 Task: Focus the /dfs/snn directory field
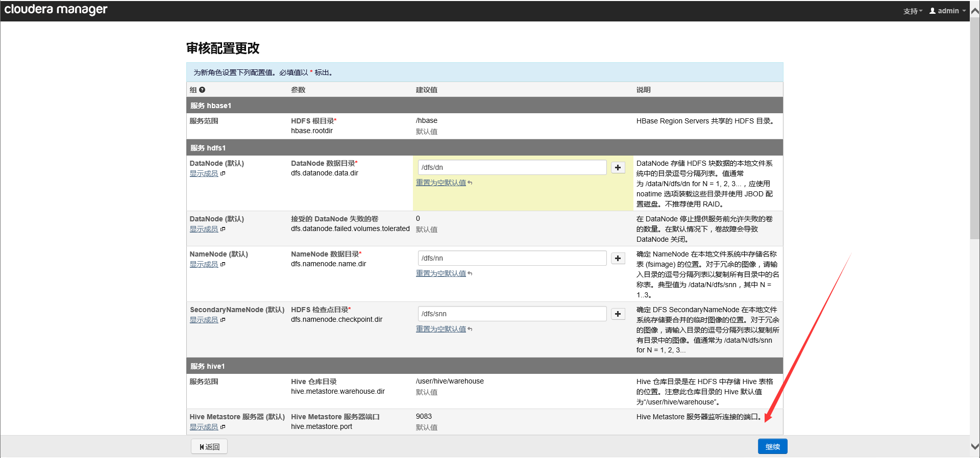pos(512,314)
